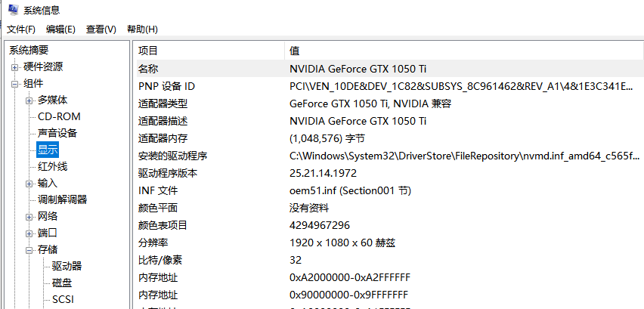Select 磁盘 under storage
The height and width of the screenshot is (309, 644).
(62, 283)
